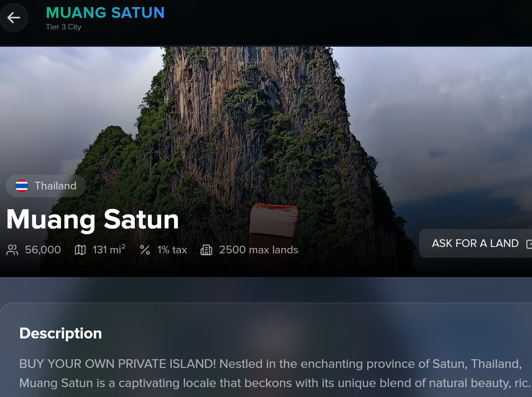532x397 pixels.
Task: Click the partial rounded button at the image's right edge
Action: (530, 75)
